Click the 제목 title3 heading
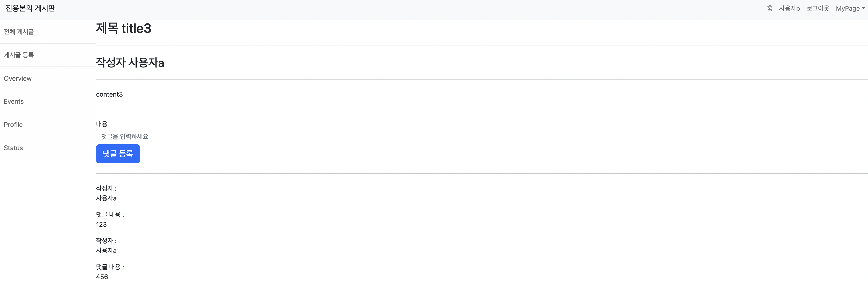The image size is (868, 288). click(124, 28)
